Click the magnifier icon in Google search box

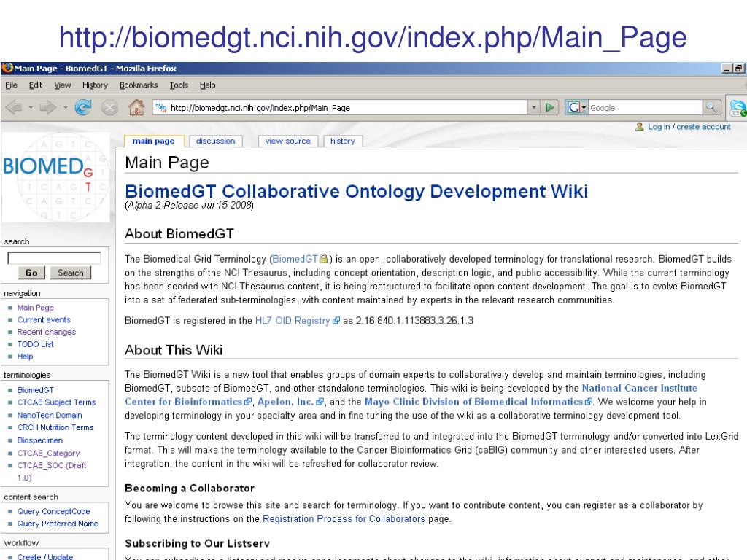click(x=711, y=108)
